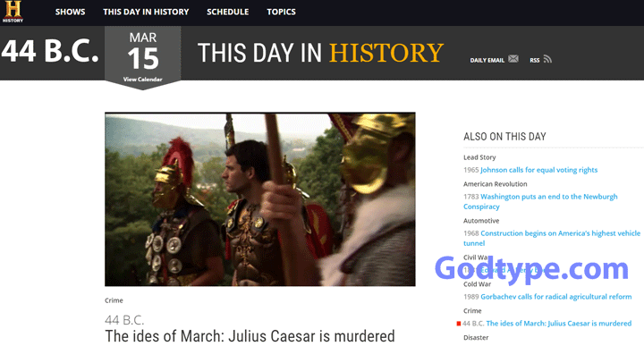This screenshot has width=644, height=346.
Task: Click the American Revolution category label
Action: pos(496,184)
